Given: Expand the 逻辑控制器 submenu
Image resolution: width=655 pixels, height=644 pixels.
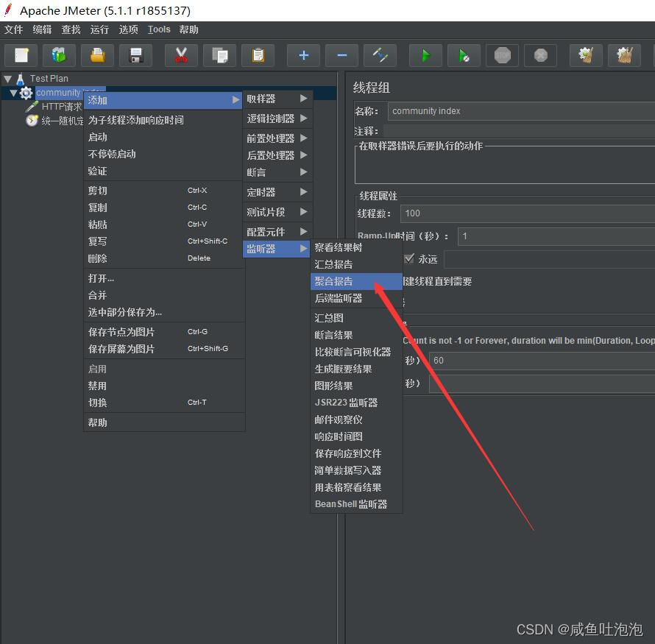Looking at the screenshot, I should click(277, 118).
